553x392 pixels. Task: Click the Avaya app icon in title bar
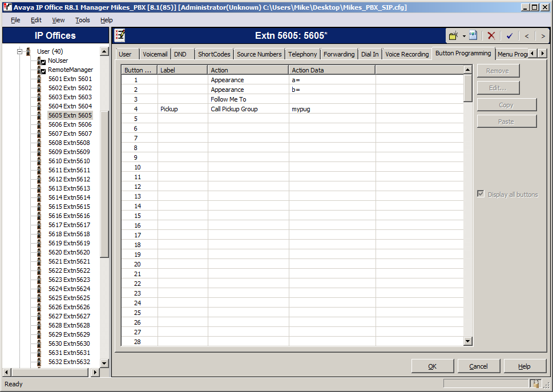tap(7, 7)
